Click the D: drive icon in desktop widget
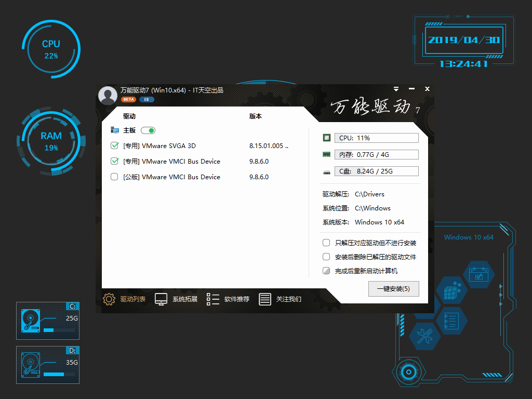The width and height of the screenshot is (532, 399). pyautogui.click(x=31, y=364)
